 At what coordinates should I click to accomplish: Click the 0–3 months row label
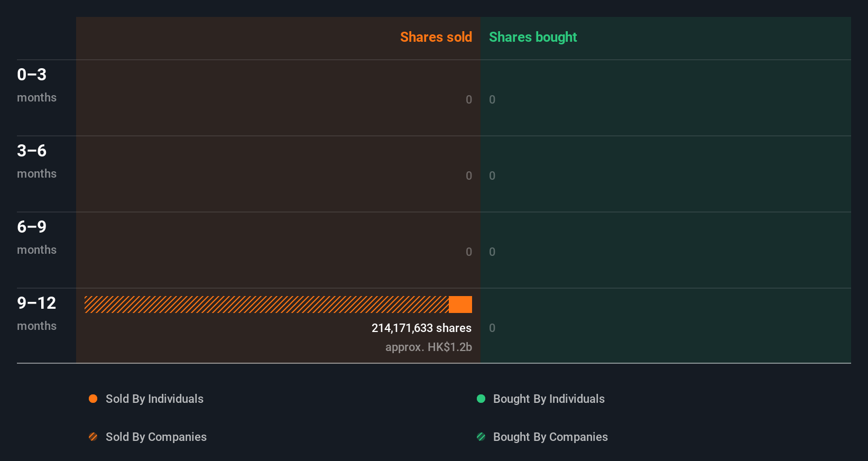pos(36,85)
